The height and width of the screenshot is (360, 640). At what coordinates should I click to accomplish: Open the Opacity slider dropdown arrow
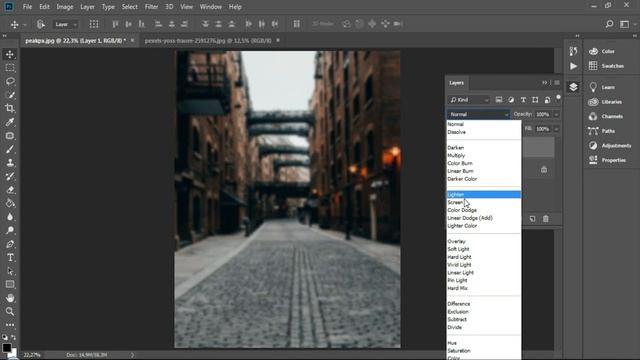click(x=556, y=115)
